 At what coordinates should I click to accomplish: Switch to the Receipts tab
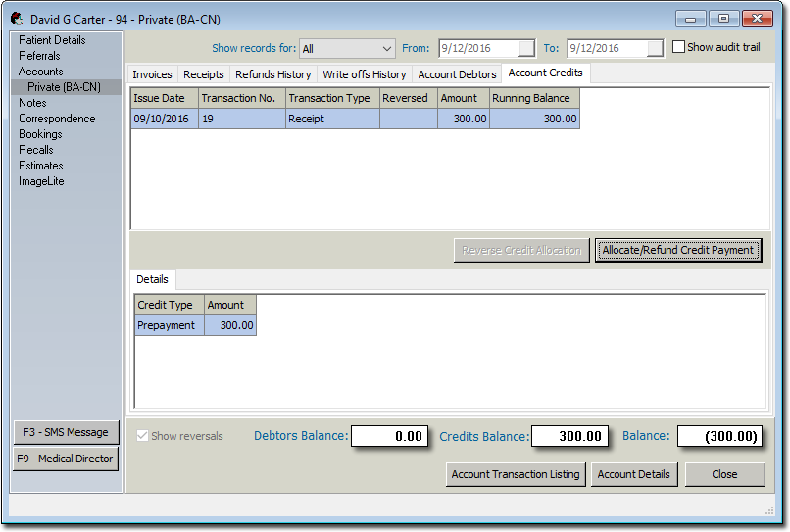[x=204, y=74]
